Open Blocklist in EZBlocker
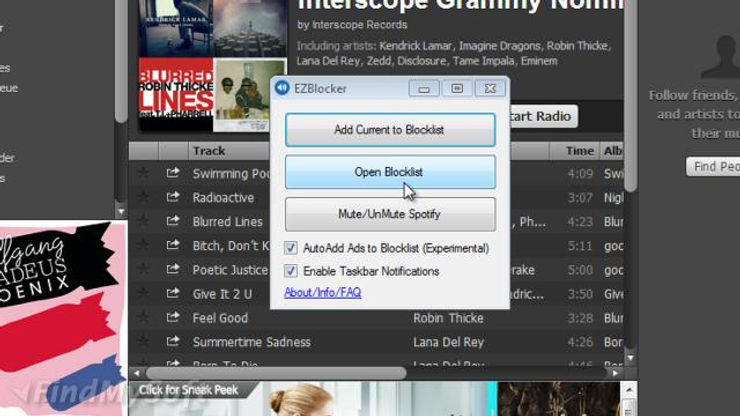This screenshot has width=740, height=416. 390,172
